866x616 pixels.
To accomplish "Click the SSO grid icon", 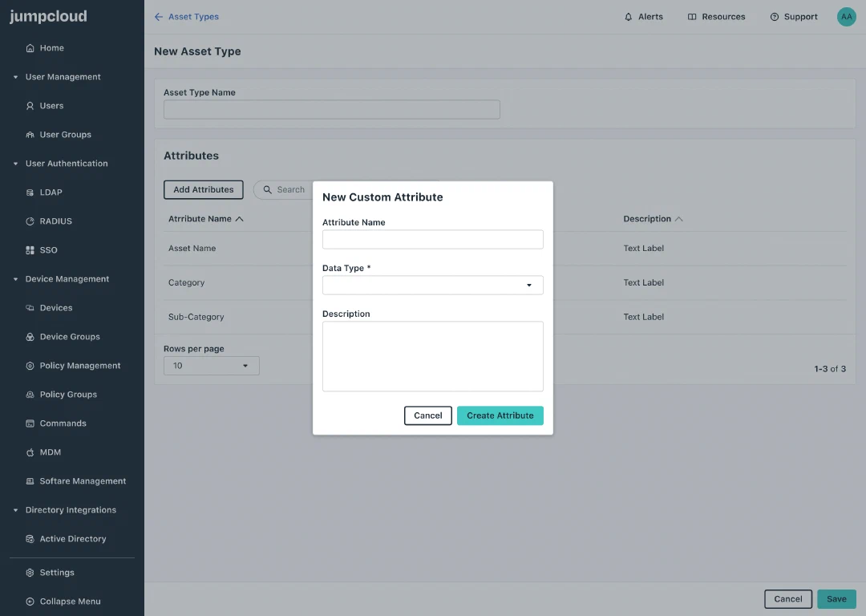I will click(x=30, y=250).
